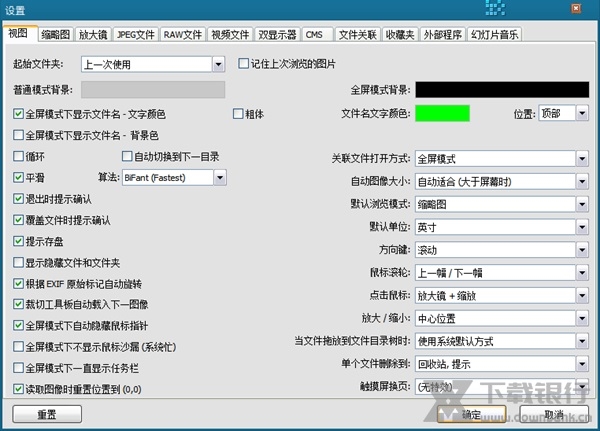The image size is (600, 431).
Task: Go to the 文件关联 tab
Action: click(x=357, y=35)
